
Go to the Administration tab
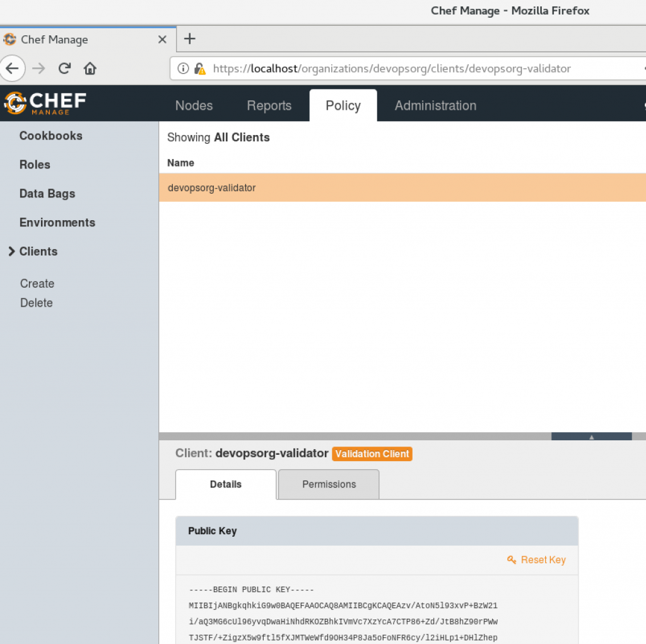pyautogui.click(x=435, y=105)
